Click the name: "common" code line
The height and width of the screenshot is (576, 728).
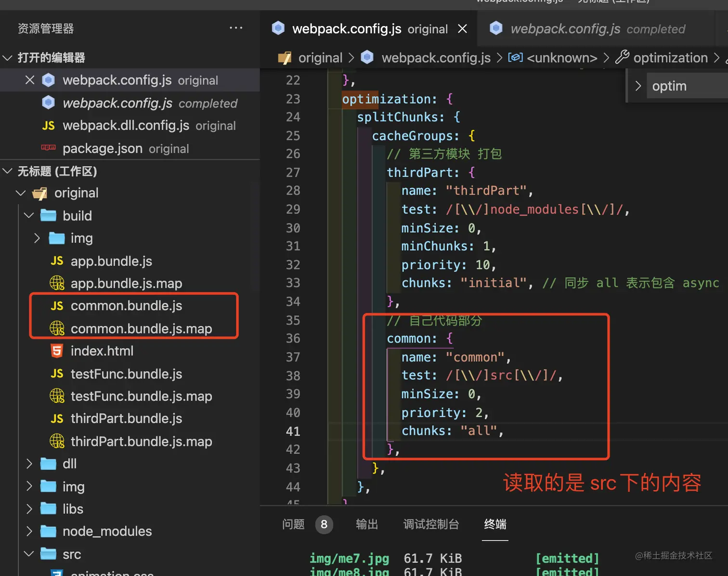(x=456, y=357)
